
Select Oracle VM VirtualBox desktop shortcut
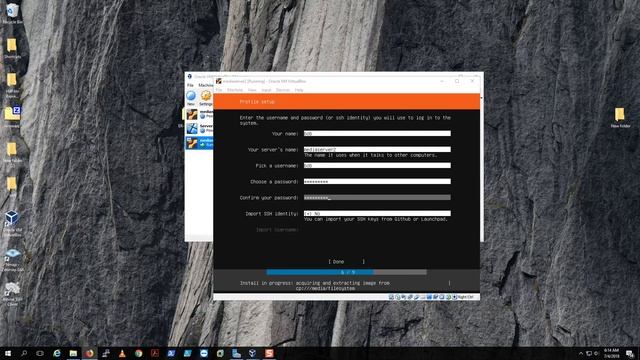[x=12, y=224]
